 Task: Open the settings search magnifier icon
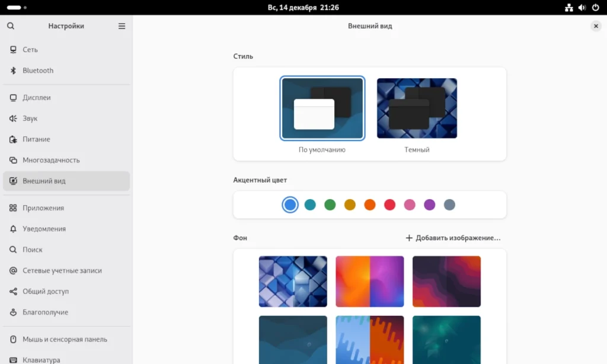[11, 26]
